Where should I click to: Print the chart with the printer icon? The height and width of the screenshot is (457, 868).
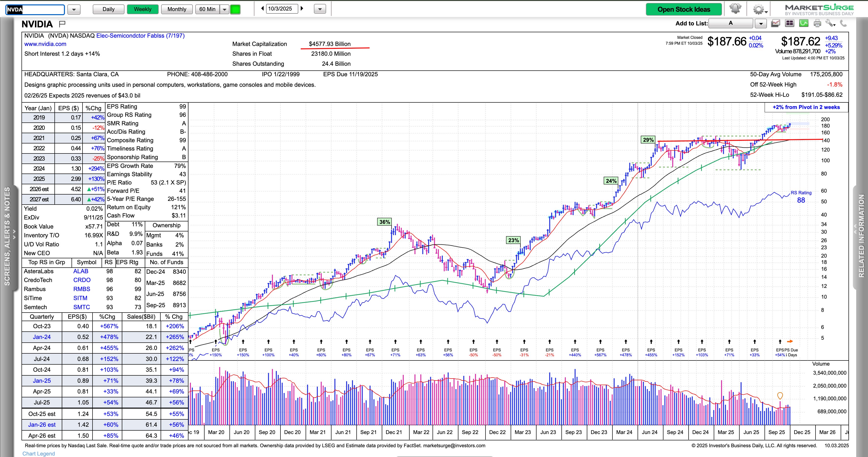817,23
